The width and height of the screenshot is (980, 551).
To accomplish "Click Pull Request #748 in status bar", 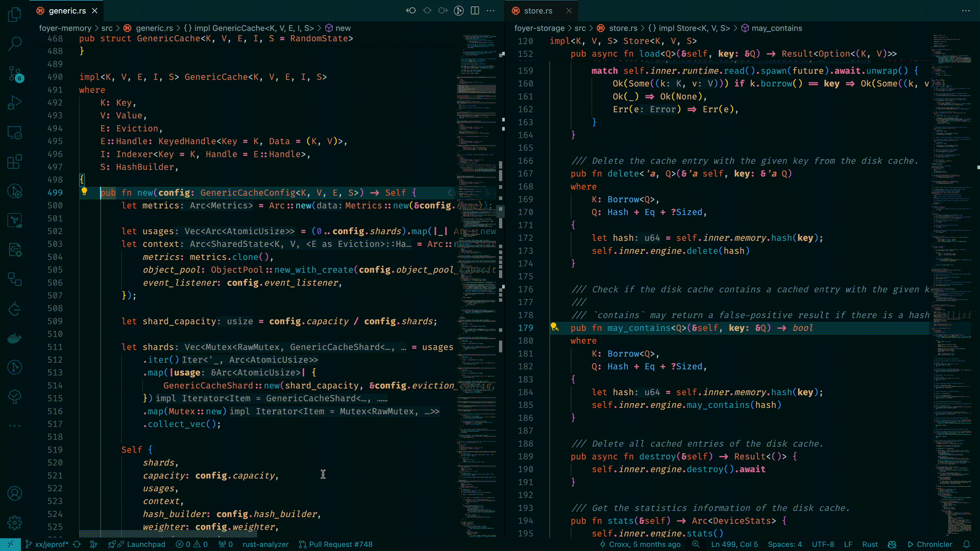I will 335,544.
